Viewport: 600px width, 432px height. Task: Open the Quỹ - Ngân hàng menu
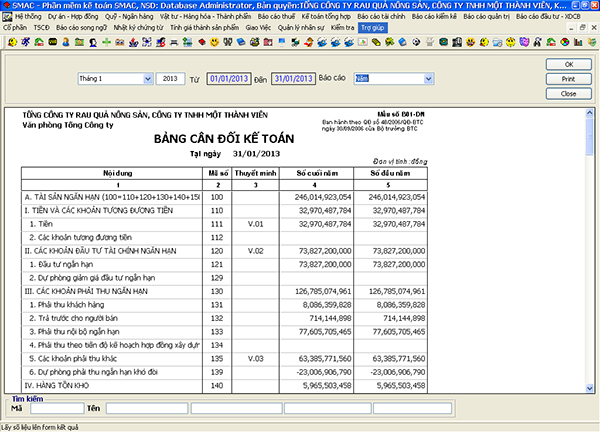pyautogui.click(x=129, y=17)
